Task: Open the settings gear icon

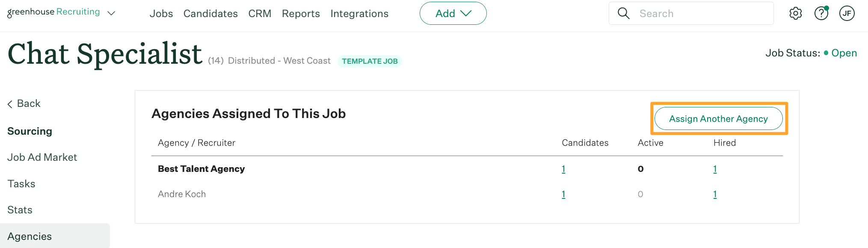Action: pos(796,13)
